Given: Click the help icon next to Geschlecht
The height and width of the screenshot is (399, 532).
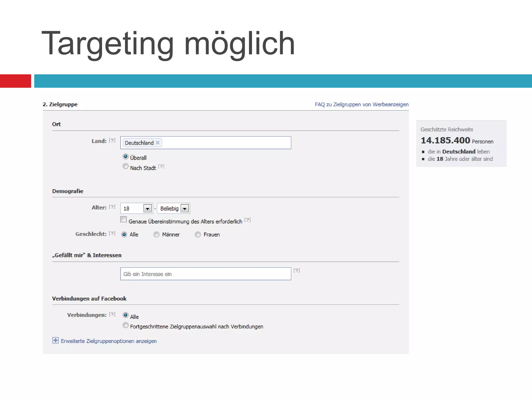Looking at the screenshot, I should point(112,233).
